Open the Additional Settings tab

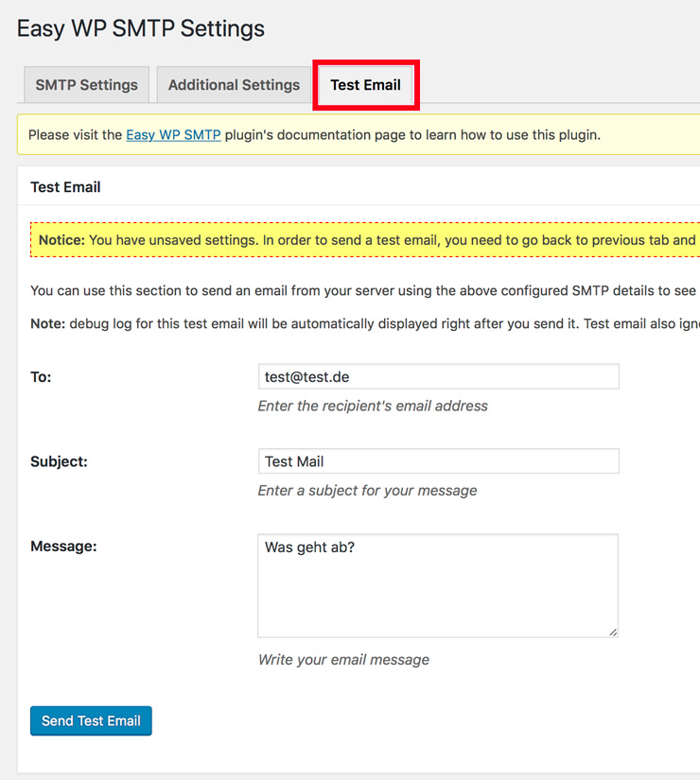tap(234, 85)
